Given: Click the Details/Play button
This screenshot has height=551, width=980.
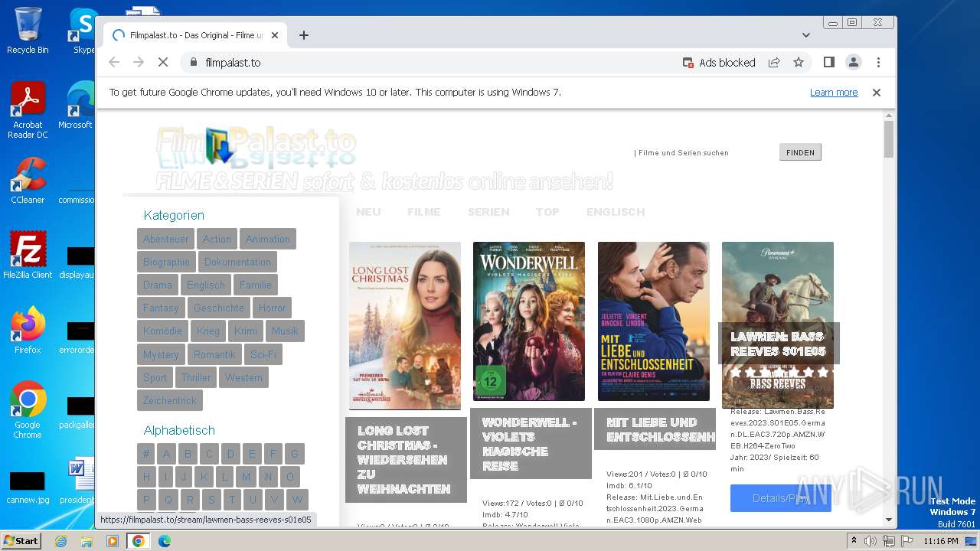Looking at the screenshot, I should click(780, 498).
